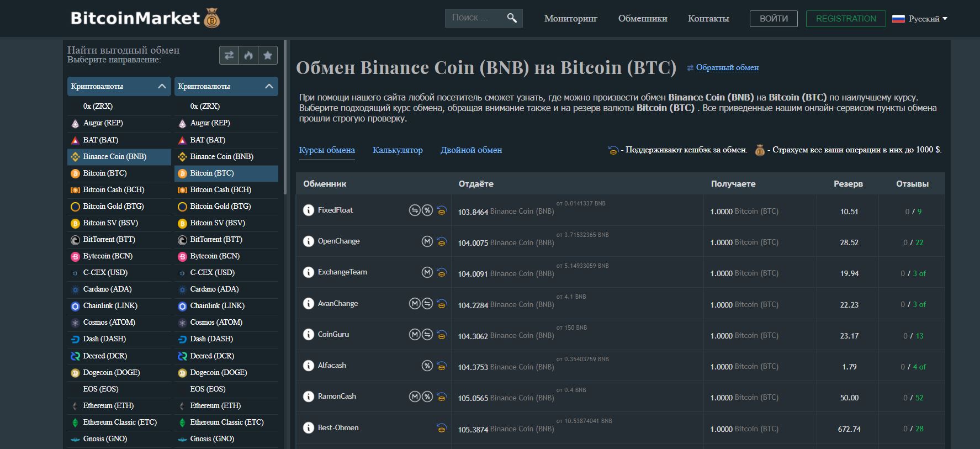The width and height of the screenshot is (980, 449).
Task: Select Decred (DCR) in left list
Action: 119,356
